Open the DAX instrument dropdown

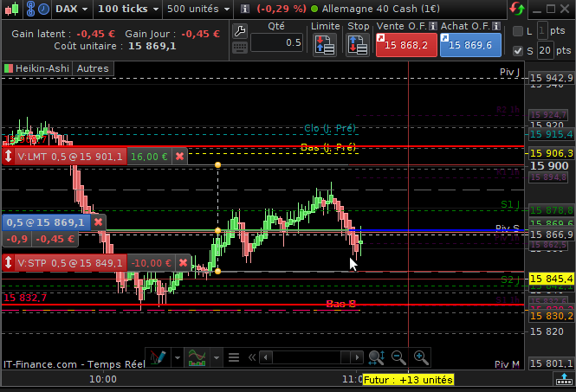[71, 9]
